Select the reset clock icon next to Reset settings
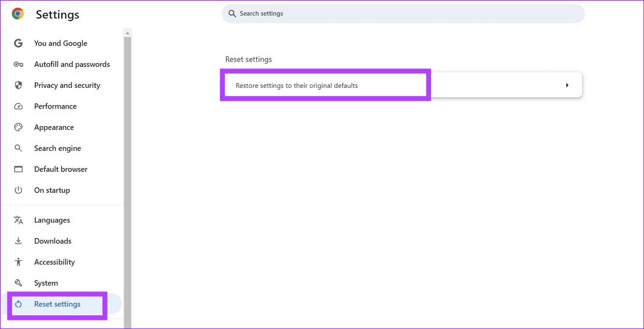644x329 pixels. (18, 304)
